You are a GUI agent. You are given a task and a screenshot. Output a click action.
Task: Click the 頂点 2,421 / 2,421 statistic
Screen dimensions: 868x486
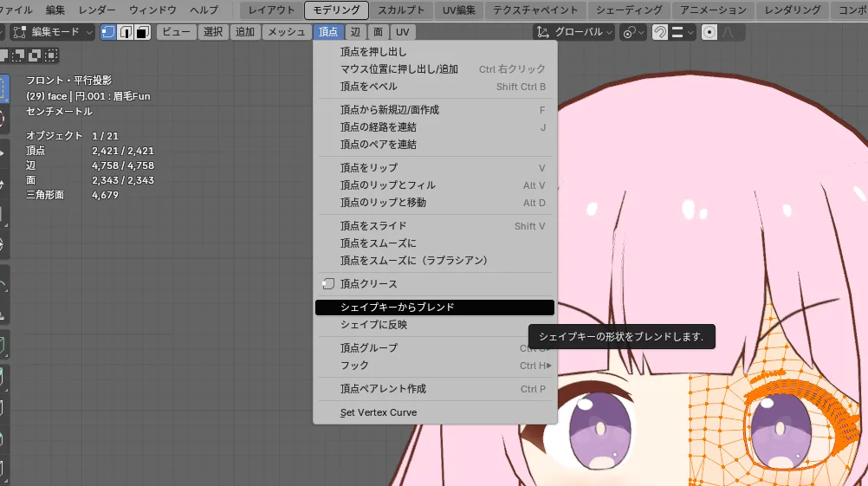coord(90,151)
